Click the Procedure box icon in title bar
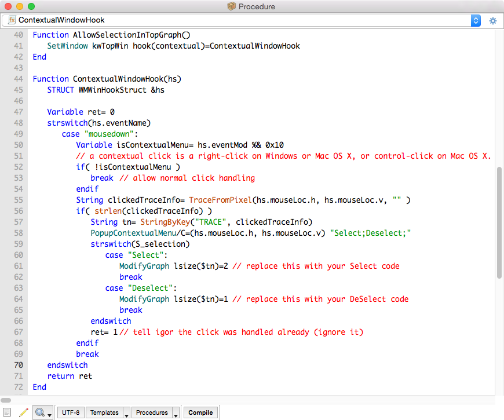The width and height of the screenshot is (504, 420). (x=232, y=6)
